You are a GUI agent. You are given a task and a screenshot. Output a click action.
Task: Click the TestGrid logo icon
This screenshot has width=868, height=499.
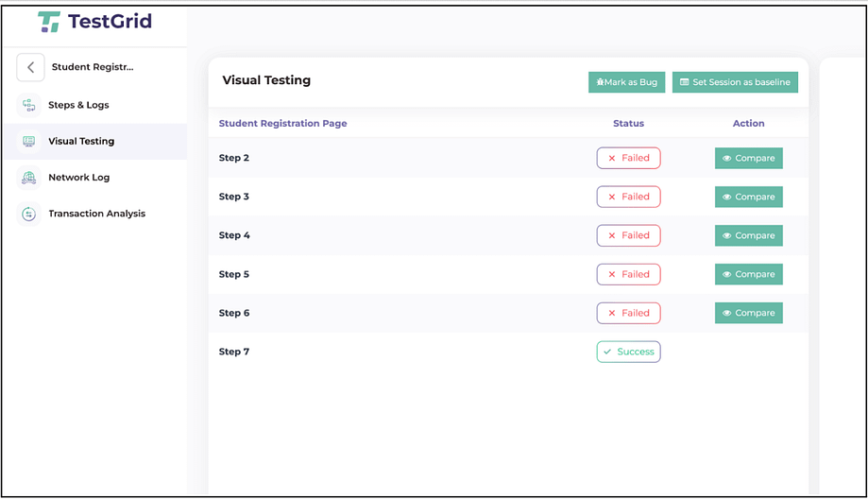point(49,22)
